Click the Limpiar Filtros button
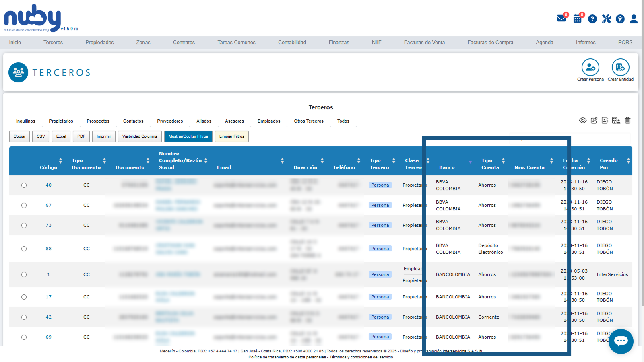 (232, 136)
